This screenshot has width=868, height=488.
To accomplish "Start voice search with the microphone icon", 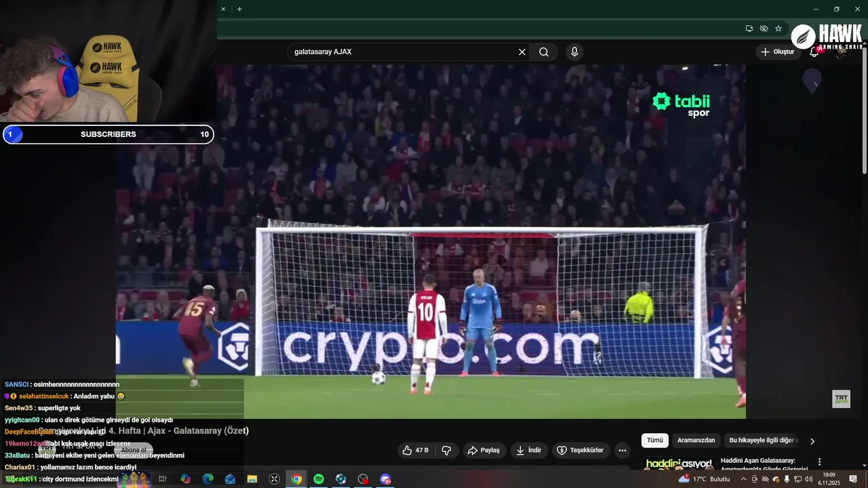I will pos(574,52).
